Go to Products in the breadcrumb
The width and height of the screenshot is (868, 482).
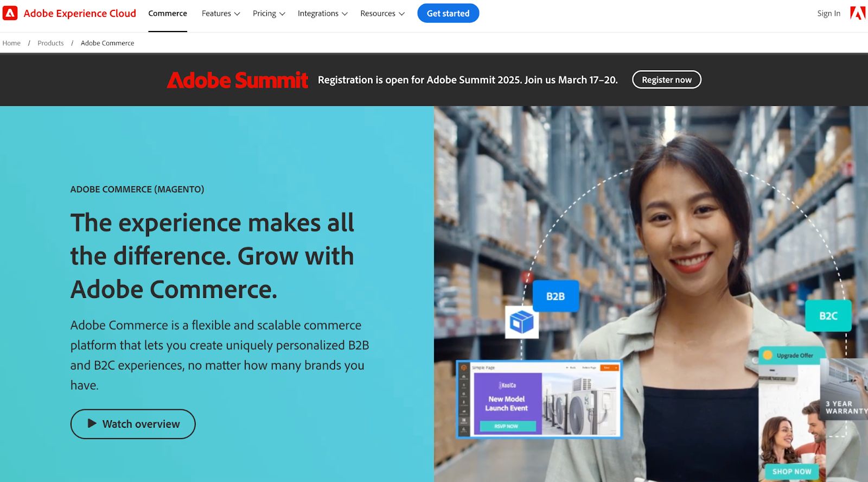(x=50, y=43)
